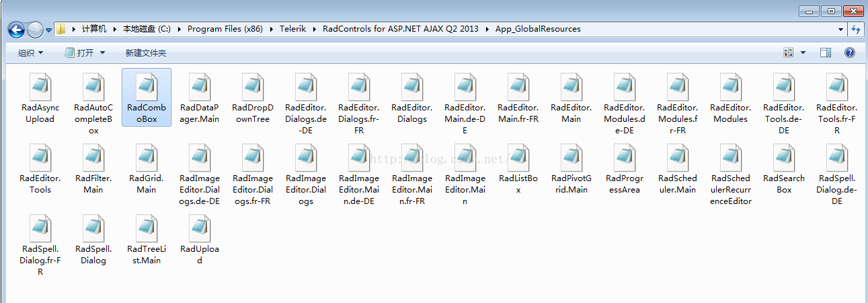Select RadImageEditor.Main.fr-FR file
Viewport: 868px width, 303px height.
(412, 174)
